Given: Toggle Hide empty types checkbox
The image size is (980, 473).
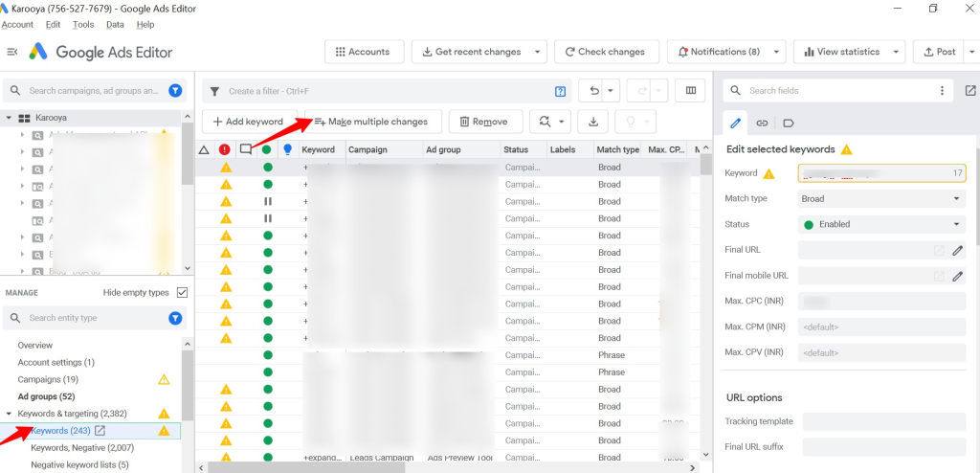Looking at the screenshot, I should pos(183,292).
